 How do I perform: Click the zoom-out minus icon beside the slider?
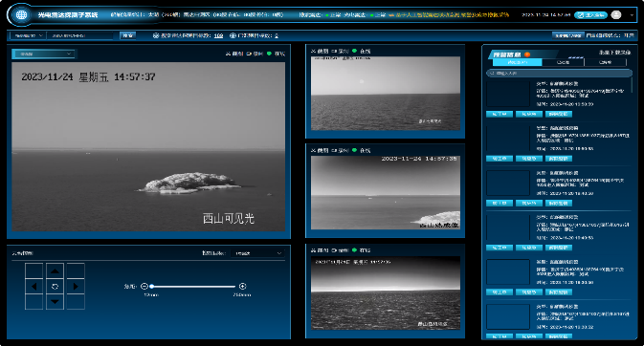tap(144, 286)
